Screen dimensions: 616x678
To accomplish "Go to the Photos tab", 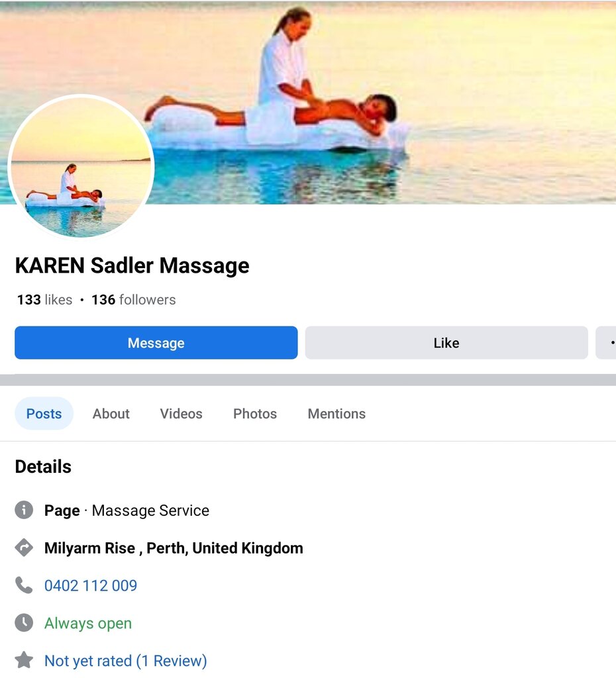I will pyautogui.click(x=255, y=413).
